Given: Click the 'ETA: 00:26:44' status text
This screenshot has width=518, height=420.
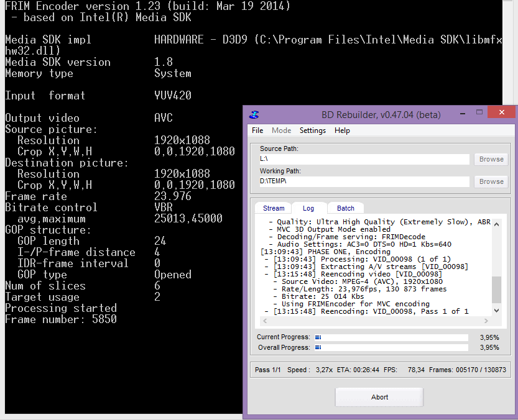Looking at the screenshot, I should [358, 370].
